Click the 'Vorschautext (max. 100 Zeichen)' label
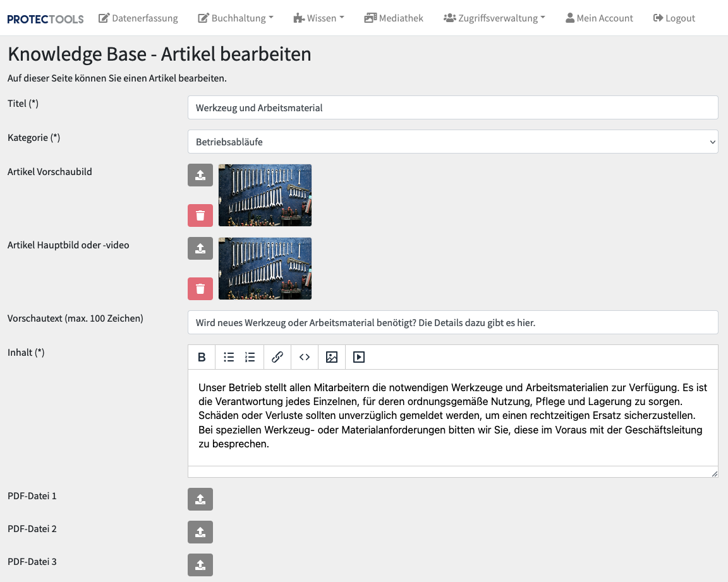This screenshot has width=728, height=582. coord(75,318)
